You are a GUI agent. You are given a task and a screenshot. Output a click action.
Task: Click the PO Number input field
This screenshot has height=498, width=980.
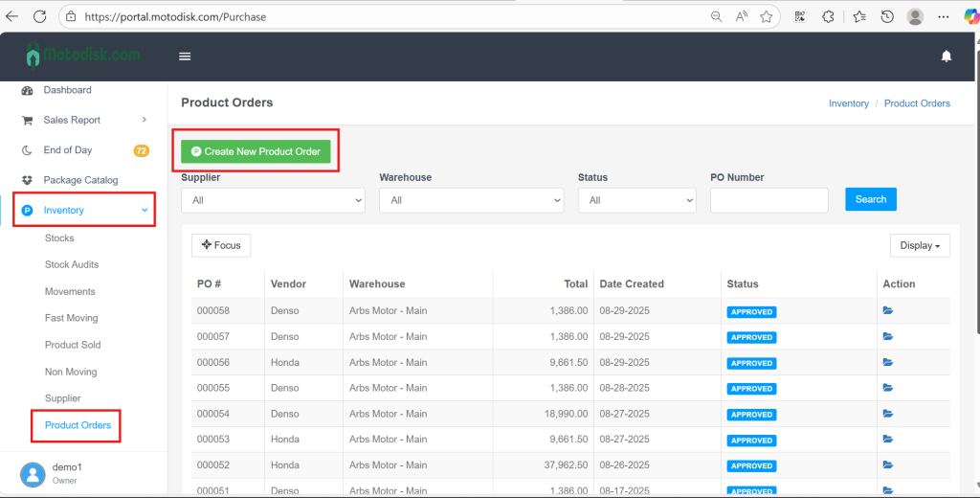pyautogui.click(x=768, y=200)
